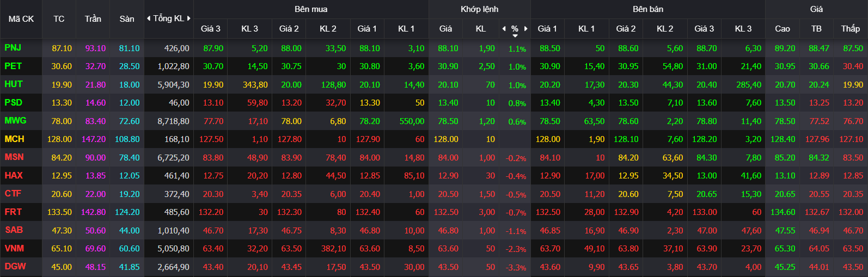Click MSN sell volume 63,60
868x277 pixels.
tap(673, 158)
